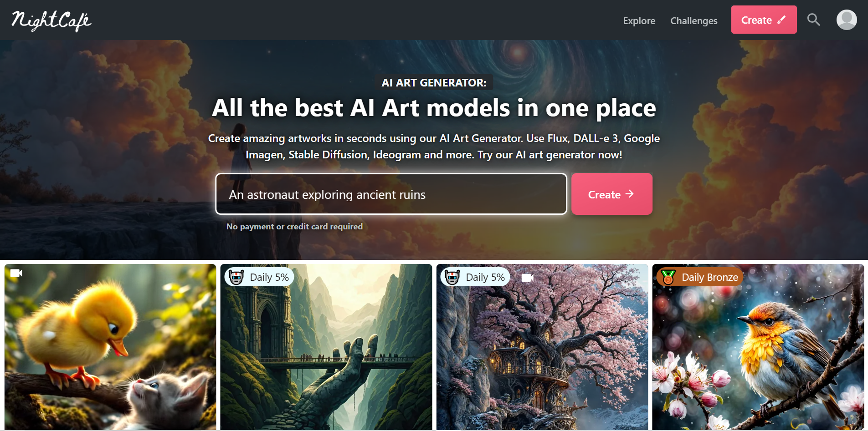The width and height of the screenshot is (868, 431).
Task: Open the Challenges menu item
Action: click(x=693, y=20)
